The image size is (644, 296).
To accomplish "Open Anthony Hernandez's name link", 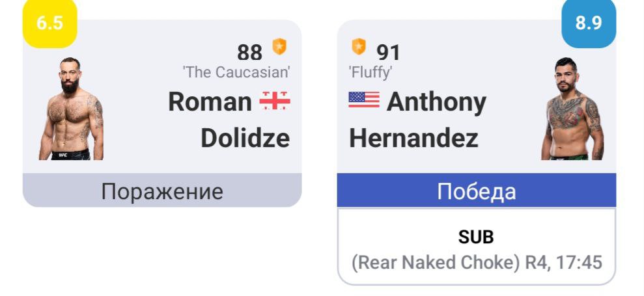I will point(417,120).
